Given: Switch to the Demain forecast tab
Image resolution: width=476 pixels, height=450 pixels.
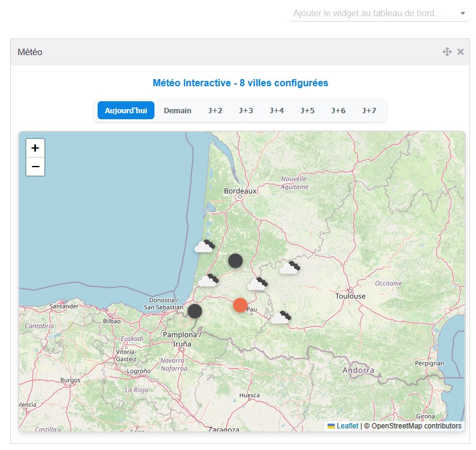Looking at the screenshot, I should tap(178, 110).
